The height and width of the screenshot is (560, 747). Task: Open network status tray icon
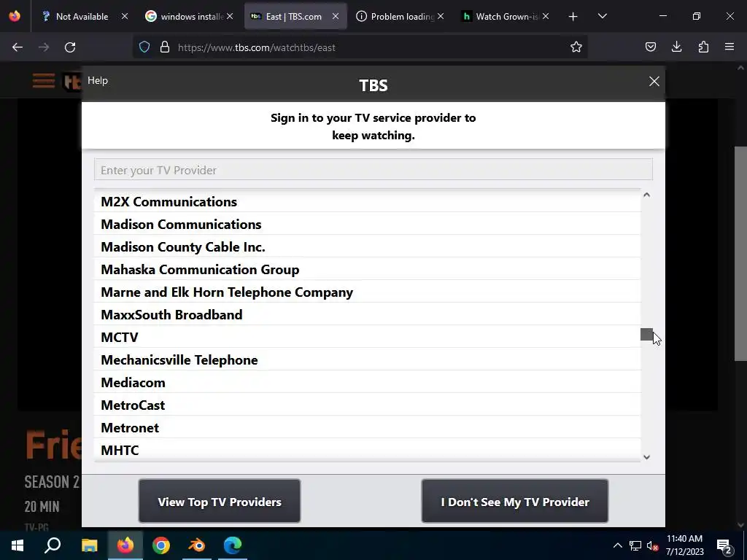pyautogui.click(x=635, y=545)
